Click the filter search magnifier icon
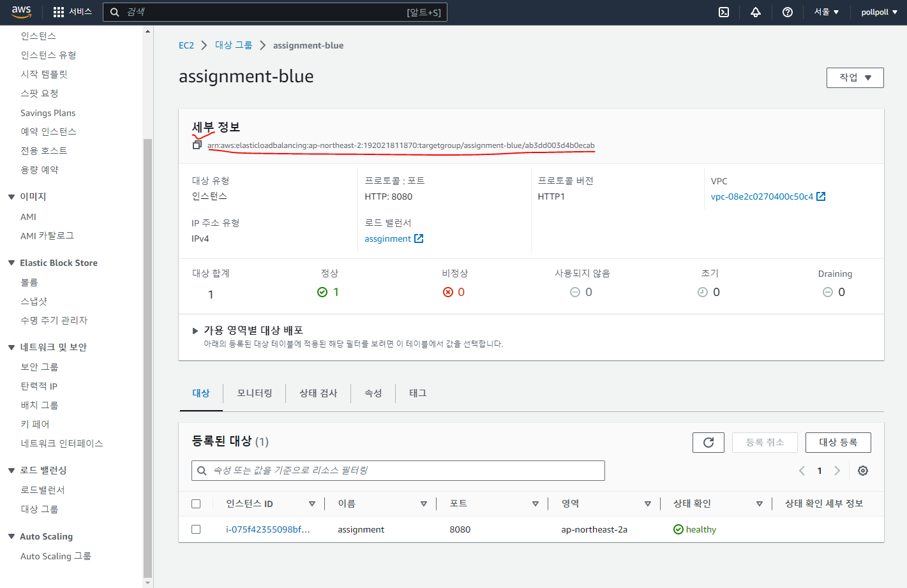 click(x=202, y=471)
